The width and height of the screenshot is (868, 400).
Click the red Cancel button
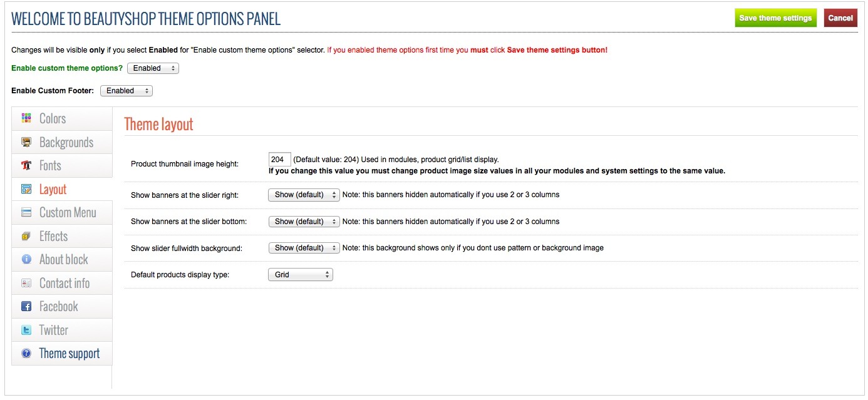coord(840,18)
